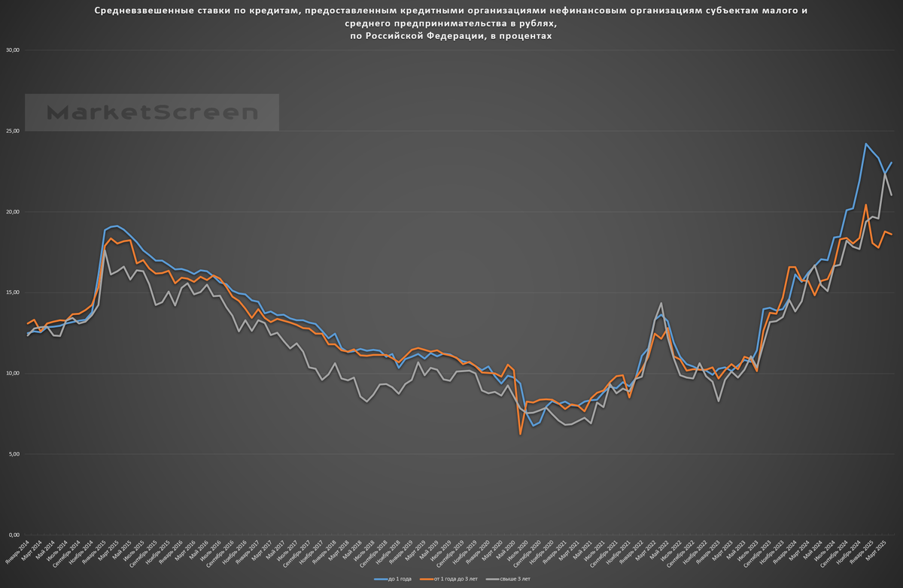Screen dimensions: 903x588
Task: Select the 'до 1 года' legend entry
Action: point(400,579)
